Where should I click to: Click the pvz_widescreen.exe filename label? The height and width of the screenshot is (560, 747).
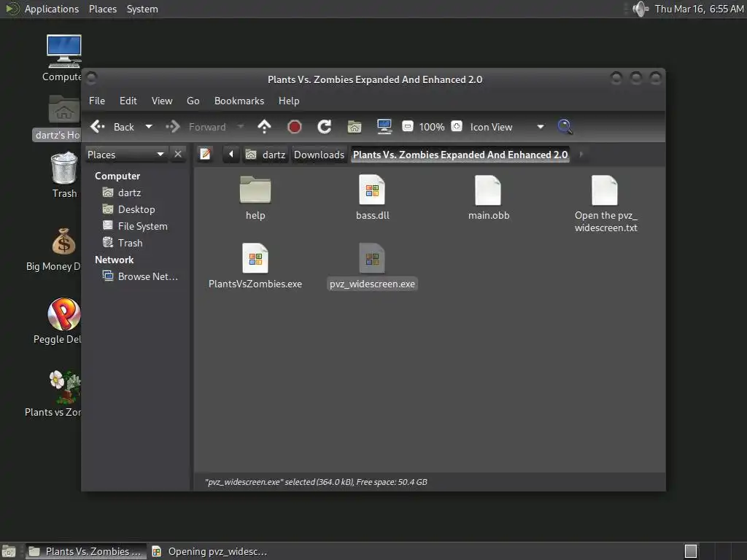tap(372, 284)
